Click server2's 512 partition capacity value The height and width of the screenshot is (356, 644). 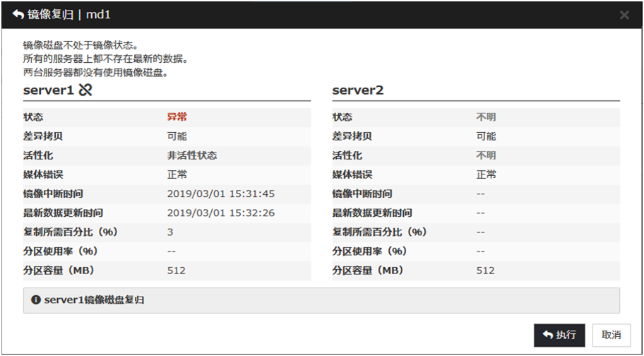(x=486, y=270)
